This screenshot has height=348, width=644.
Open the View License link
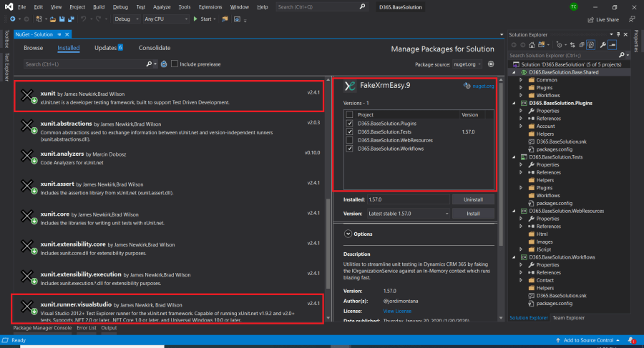point(397,311)
